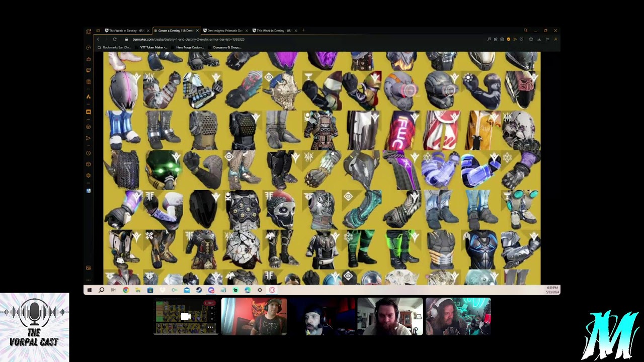
Task: Pick the red neon FLC chest armor
Action: (x=401, y=130)
